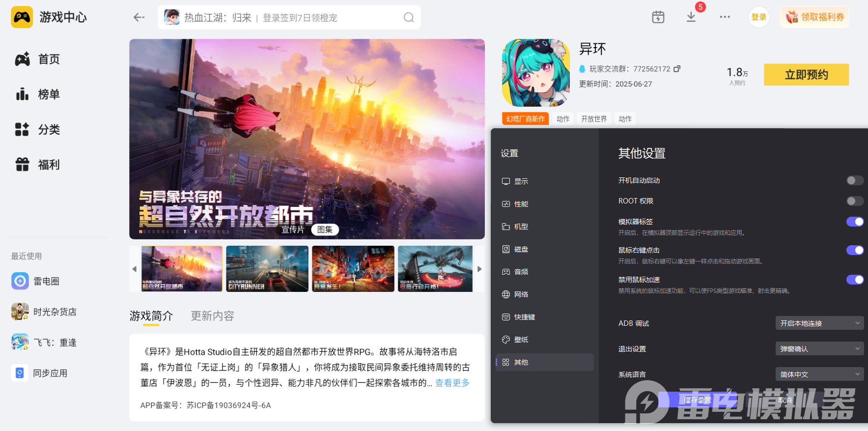
Task: Switch the banner to 图集 view
Action: [x=325, y=230]
